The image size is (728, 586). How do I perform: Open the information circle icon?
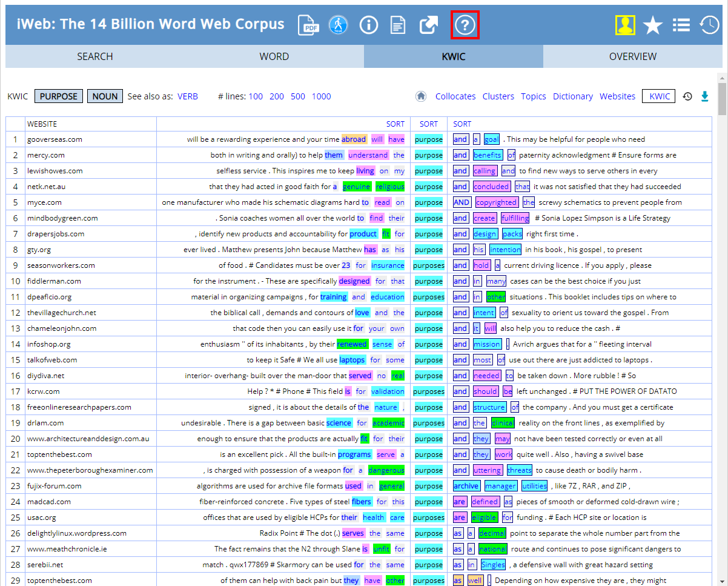pyautogui.click(x=369, y=25)
